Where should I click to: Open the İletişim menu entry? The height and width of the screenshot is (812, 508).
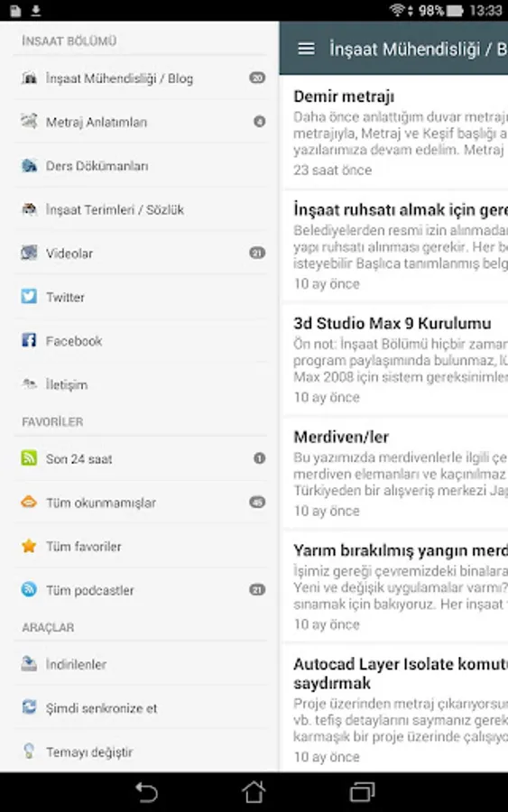[143, 384]
